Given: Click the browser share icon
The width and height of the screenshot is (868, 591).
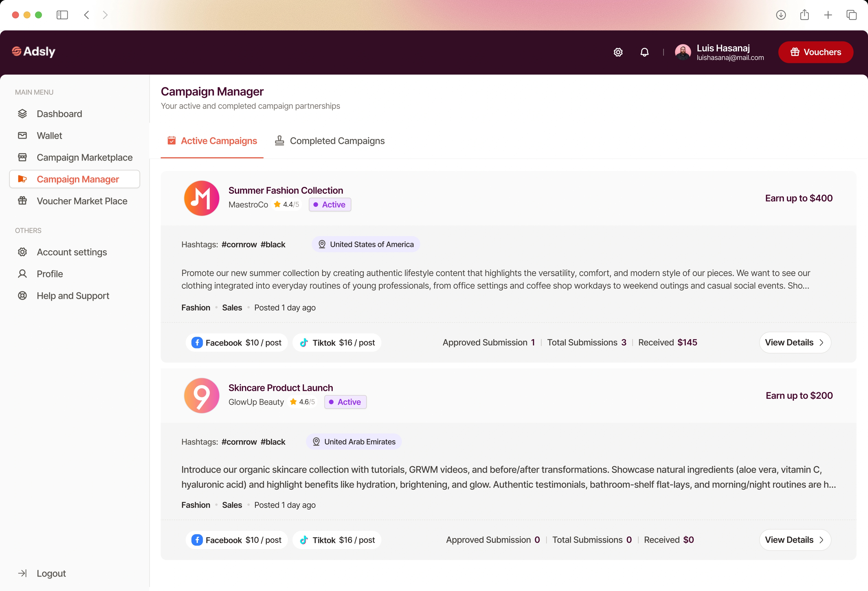Looking at the screenshot, I should point(804,15).
